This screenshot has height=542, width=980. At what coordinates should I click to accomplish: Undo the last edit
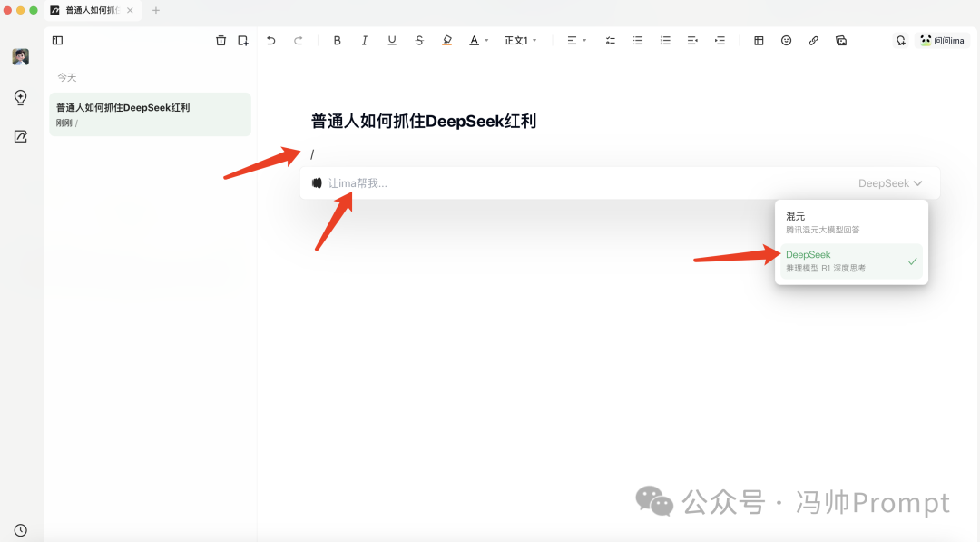[270, 41]
